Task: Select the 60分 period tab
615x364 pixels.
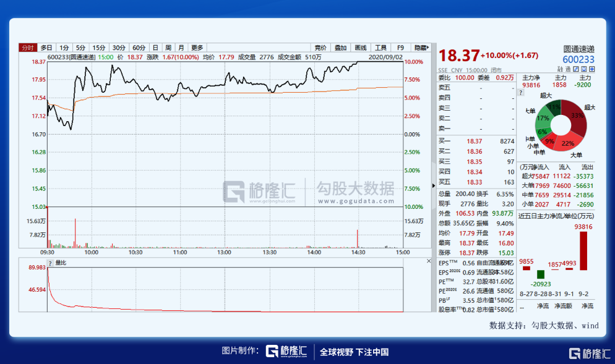Action: [139, 48]
